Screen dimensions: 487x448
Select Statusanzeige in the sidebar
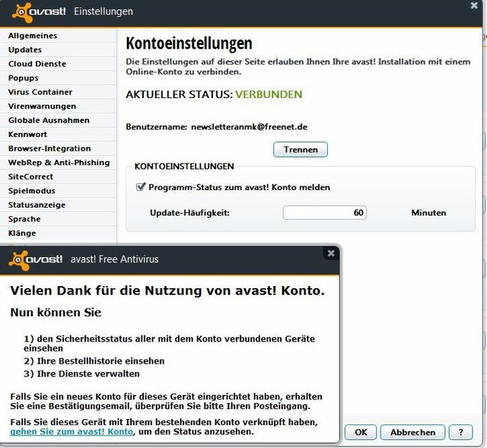(58, 205)
